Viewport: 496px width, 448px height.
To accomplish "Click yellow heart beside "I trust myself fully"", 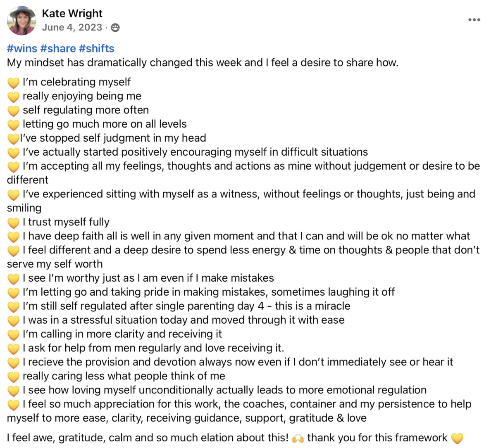I will pyautogui.click(x=13, y=223).
